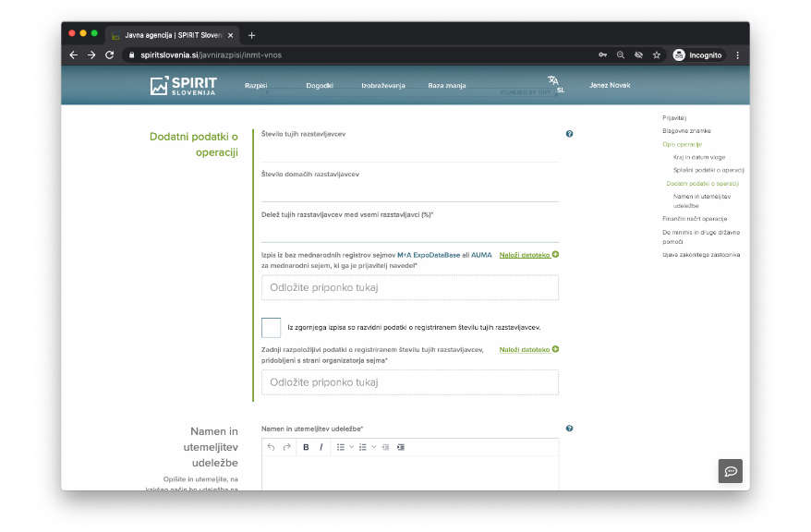The image size is (811, 532).
Task: Open a new browser tab
Action: [251, 35]
